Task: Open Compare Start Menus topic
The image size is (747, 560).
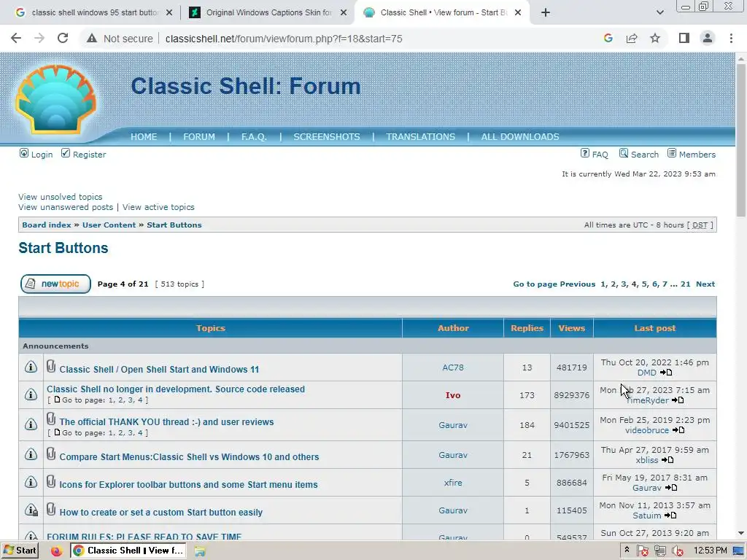Action: 189,456
